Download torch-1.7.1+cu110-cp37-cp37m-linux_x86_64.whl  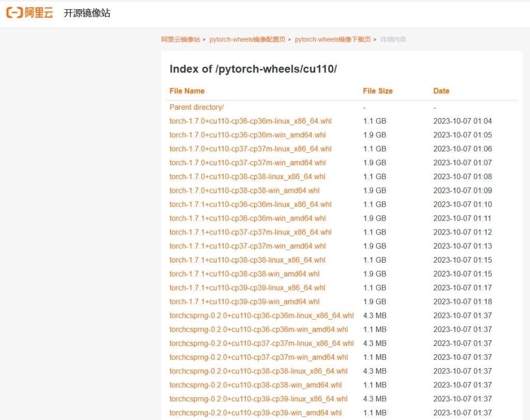251,232
